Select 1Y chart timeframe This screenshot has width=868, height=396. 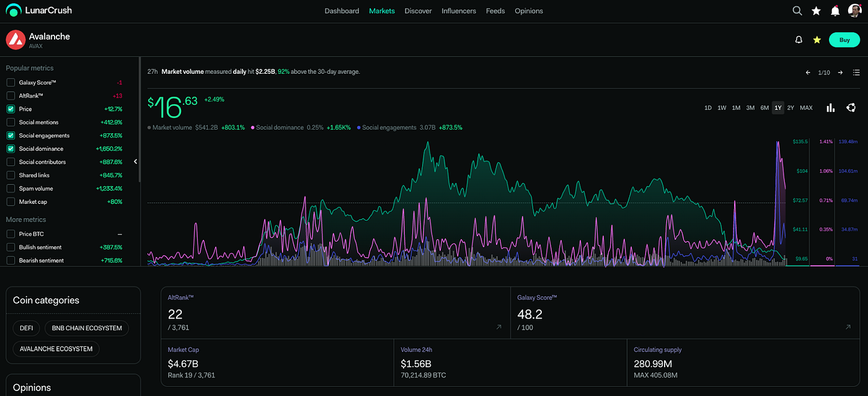tap(778, 108)
